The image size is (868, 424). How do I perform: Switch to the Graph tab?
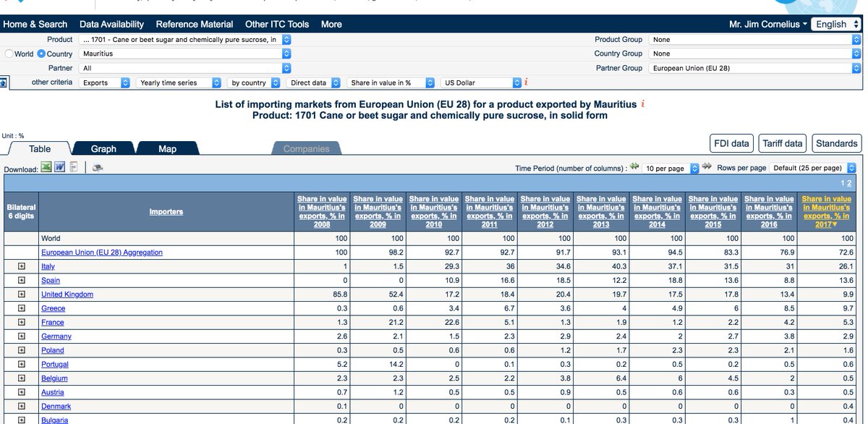tap(103, 148)
